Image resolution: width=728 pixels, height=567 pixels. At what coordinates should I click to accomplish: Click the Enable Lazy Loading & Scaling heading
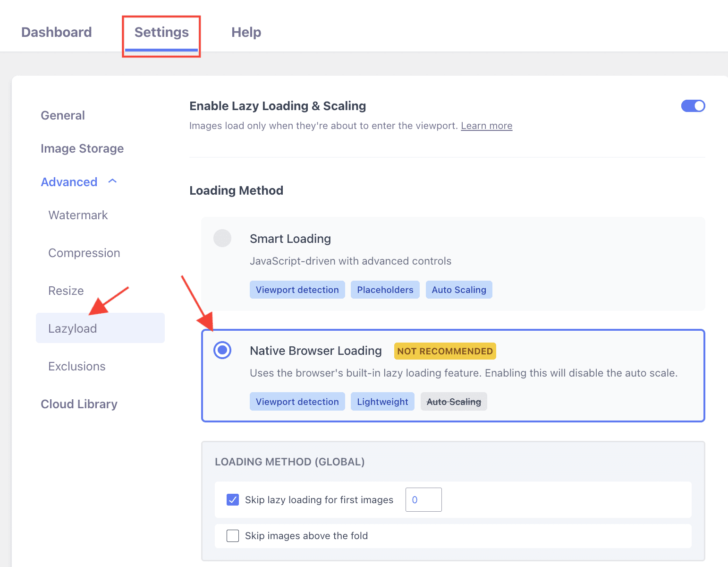point(278,106)
